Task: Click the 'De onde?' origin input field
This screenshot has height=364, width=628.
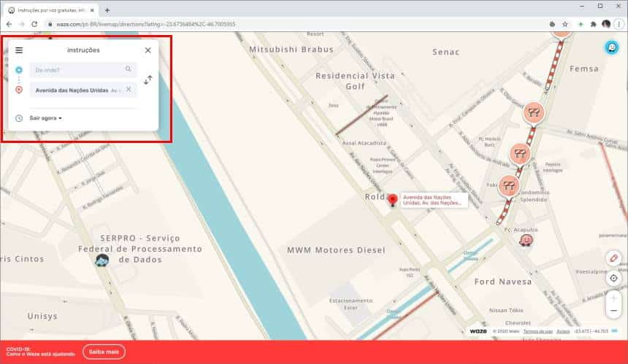Action: (x=83, y=70)
